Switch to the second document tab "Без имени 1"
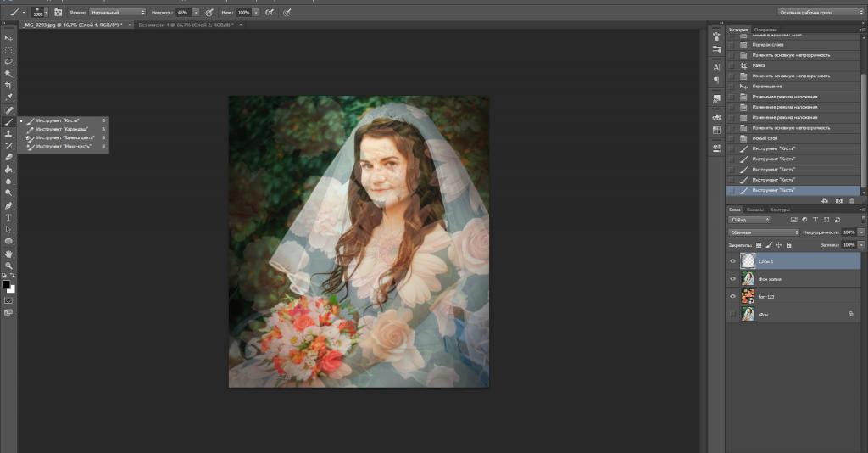This screenshot has width=868, height=453. (181, 25)
